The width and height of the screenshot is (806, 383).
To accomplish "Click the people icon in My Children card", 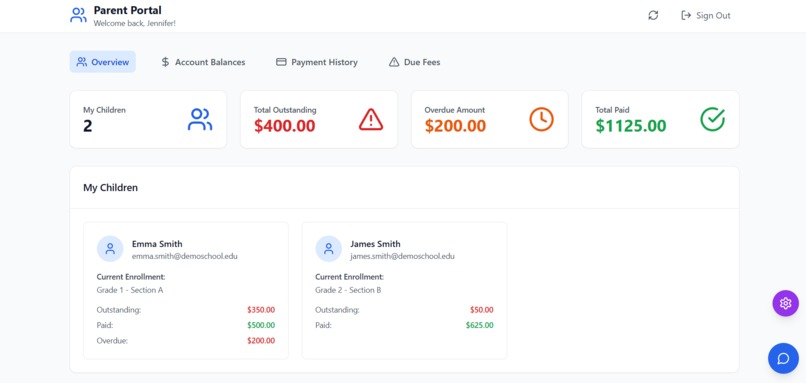I will pyautogui.click(x=200, y=119).
